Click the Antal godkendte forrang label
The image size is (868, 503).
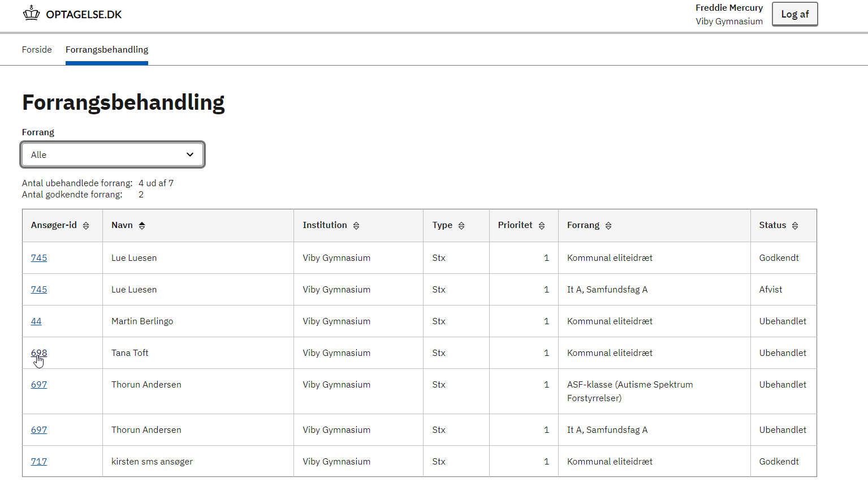tap(72, 194)
